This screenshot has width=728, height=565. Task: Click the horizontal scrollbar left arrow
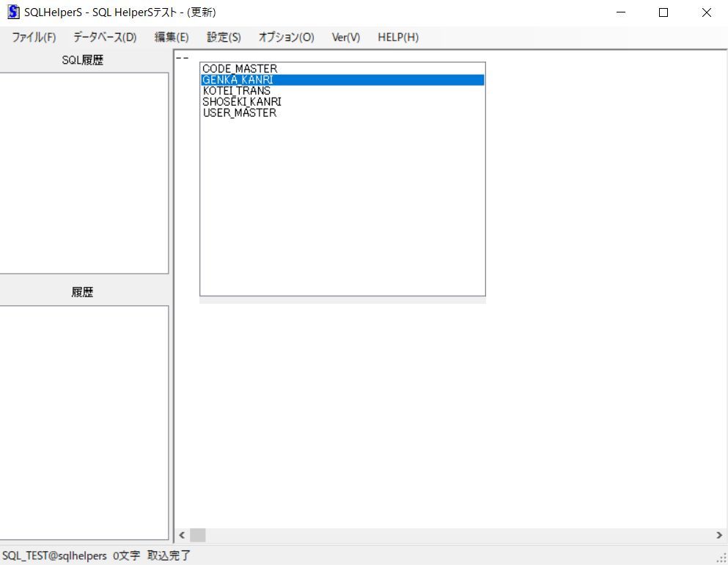(x=182, y=535)
